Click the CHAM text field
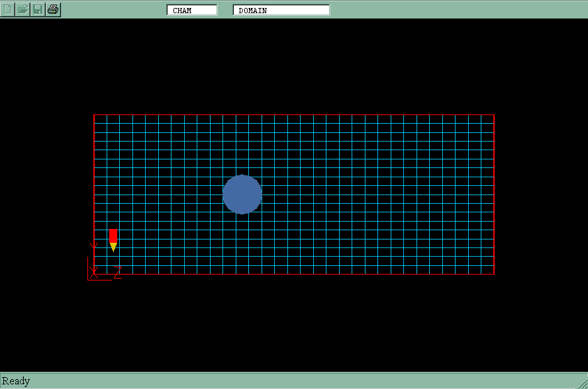Viewport: 588px width, 389px height. [192, 10]
